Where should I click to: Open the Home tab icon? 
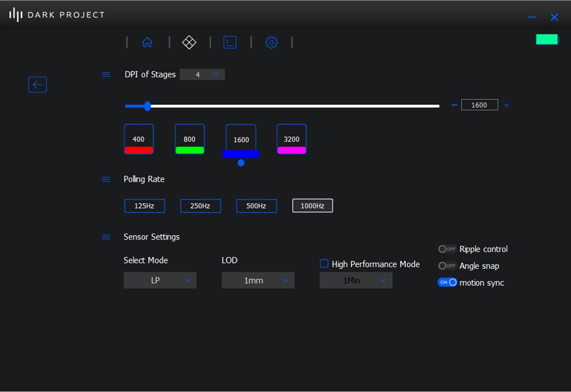pyautogui.click(x=147, y=42)
